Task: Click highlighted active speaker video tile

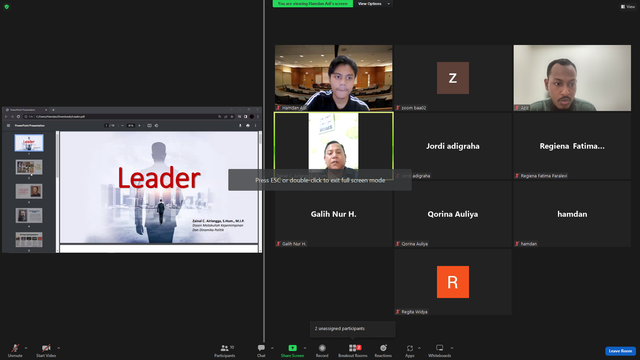Action: tap(333, 146)
